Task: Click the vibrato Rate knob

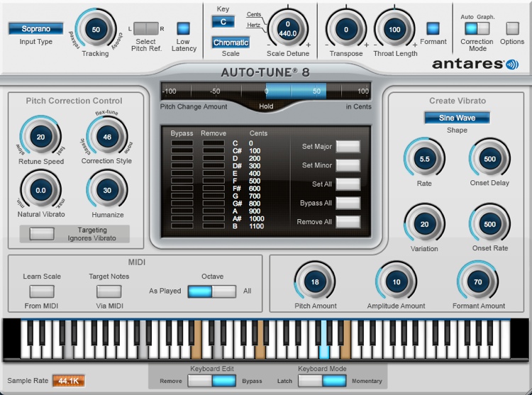Action: [424, 160]
